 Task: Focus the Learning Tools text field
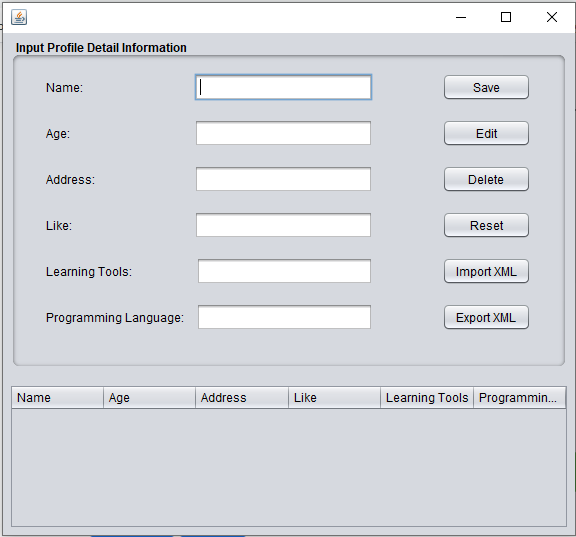pyautogui.click(x=284, y=271)
